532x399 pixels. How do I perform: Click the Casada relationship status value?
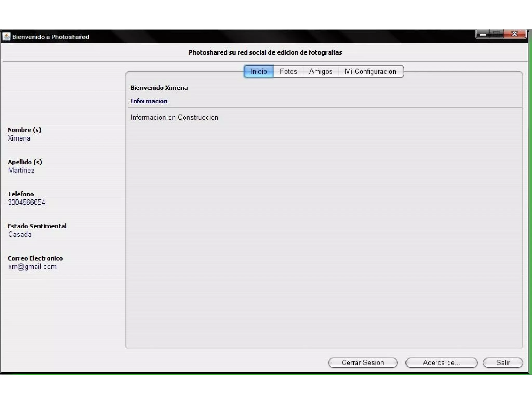(x=20, y=234)
